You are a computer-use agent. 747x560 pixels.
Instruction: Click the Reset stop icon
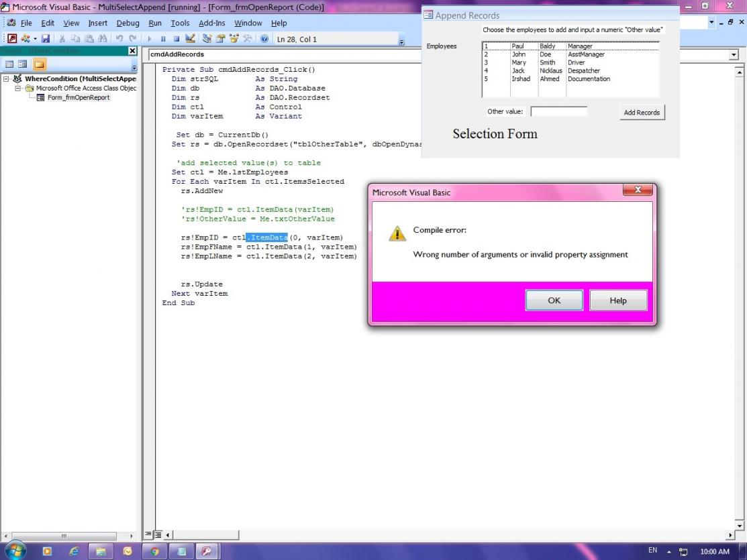pyautogui.click(x=177, y=39)
